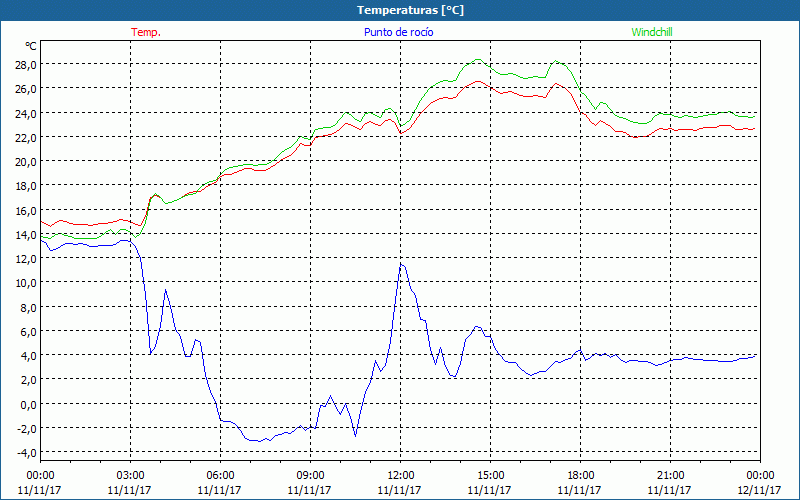This screenshot has height=500, width=800.
Task: Click the 18,0 y-axis value
Action: (27, 186)
